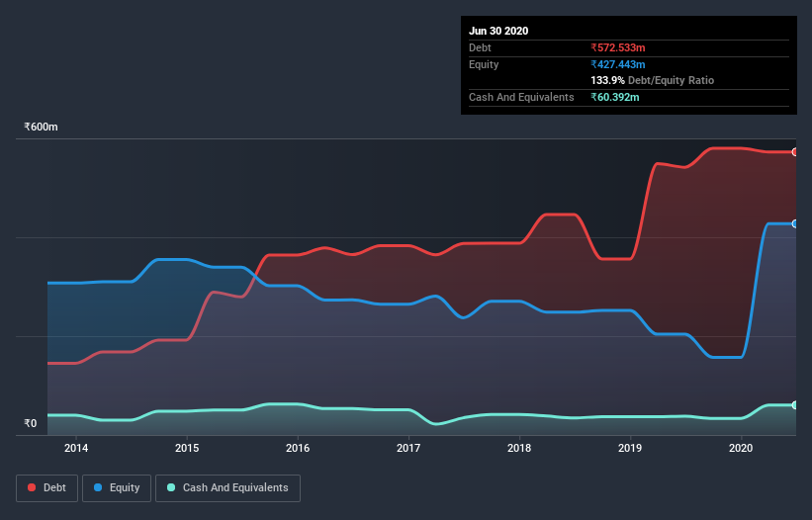Screen dimensions: 812x520
Task: Click the teal Cash endpoint marker
Action: [795, 405]
